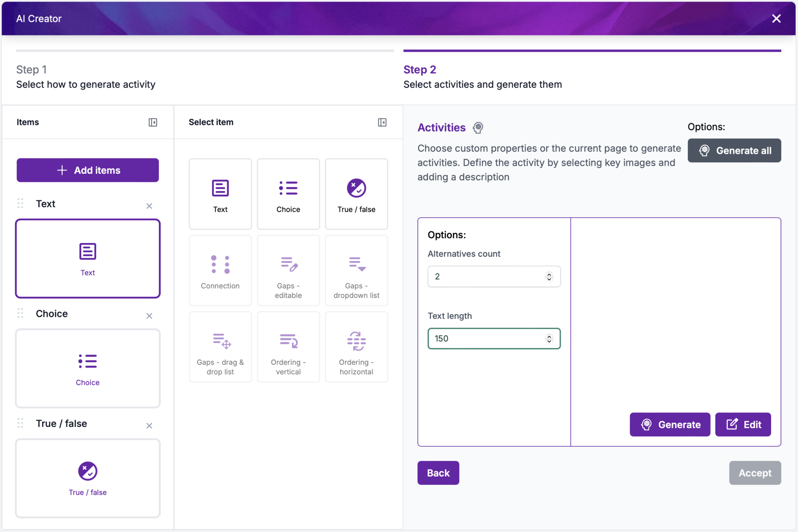Select the Choice item tile
Image resolution: width=798 pixels, height=532 pixels.
288,194
